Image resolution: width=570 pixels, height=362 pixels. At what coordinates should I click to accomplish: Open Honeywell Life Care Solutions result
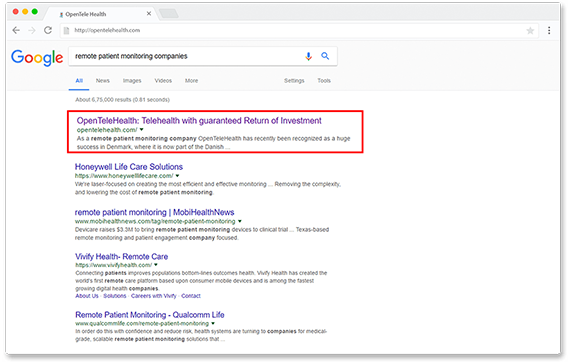[x=129, y=167]
